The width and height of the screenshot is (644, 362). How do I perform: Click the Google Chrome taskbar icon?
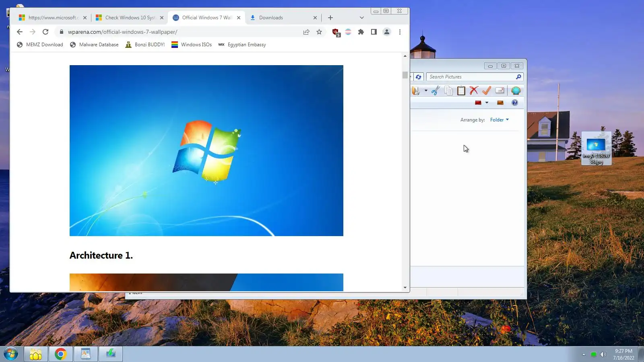pyautogui.click(x=61, y=354)
